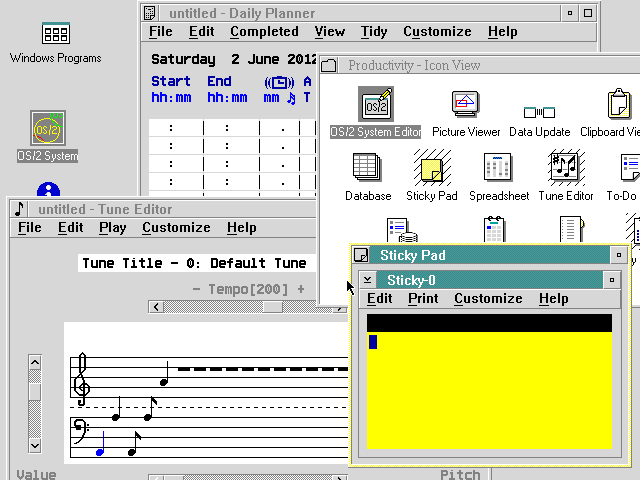Open Help menu in Tune Editor

(242, 228)
